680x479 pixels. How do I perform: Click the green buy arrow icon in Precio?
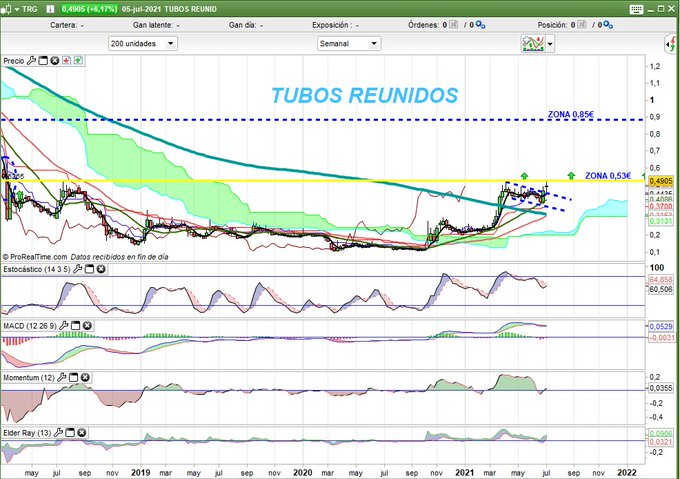[x=78, y=61]
